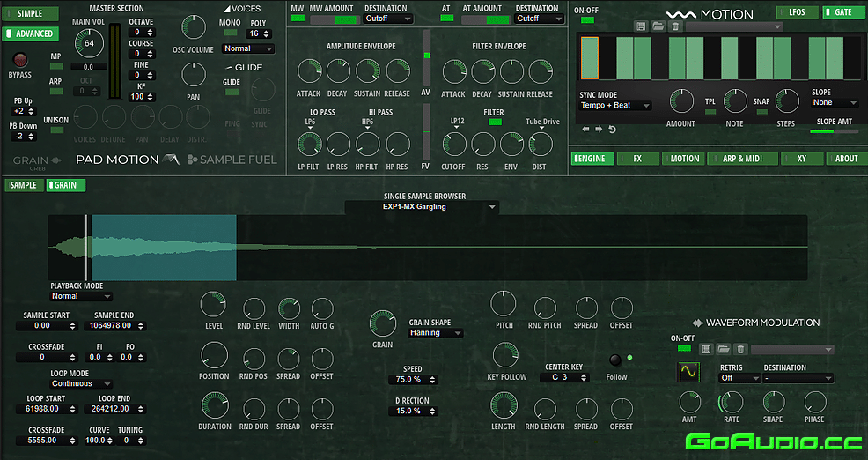
Task: Click the Motion preset save icon
Action: point(641,26)
